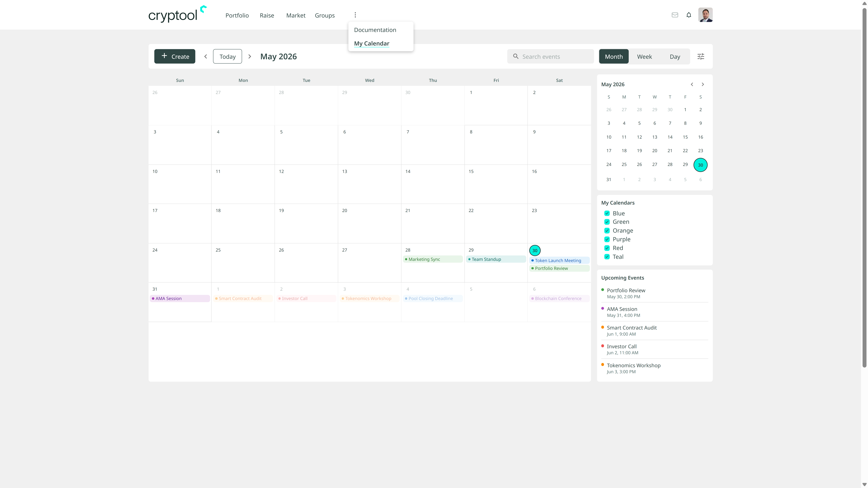Open the Raise nav item

[x=267, y=15]
